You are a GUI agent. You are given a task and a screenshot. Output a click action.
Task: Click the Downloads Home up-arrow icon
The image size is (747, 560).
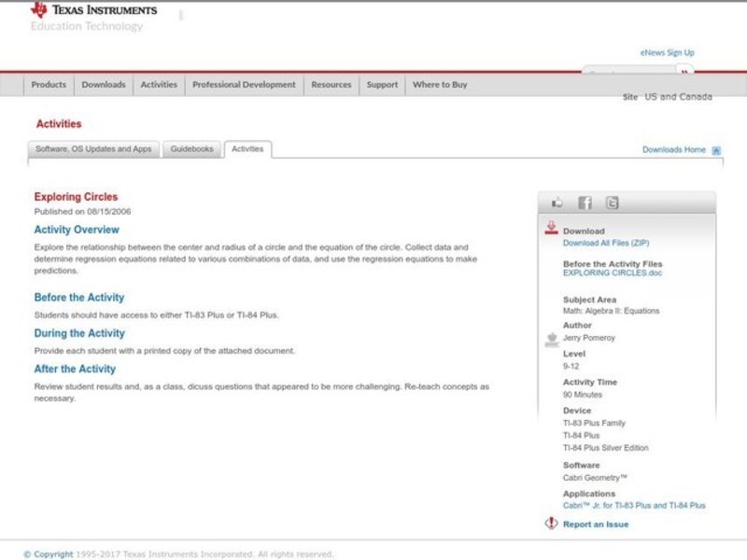pyautogui.click(x=716, y=150)
